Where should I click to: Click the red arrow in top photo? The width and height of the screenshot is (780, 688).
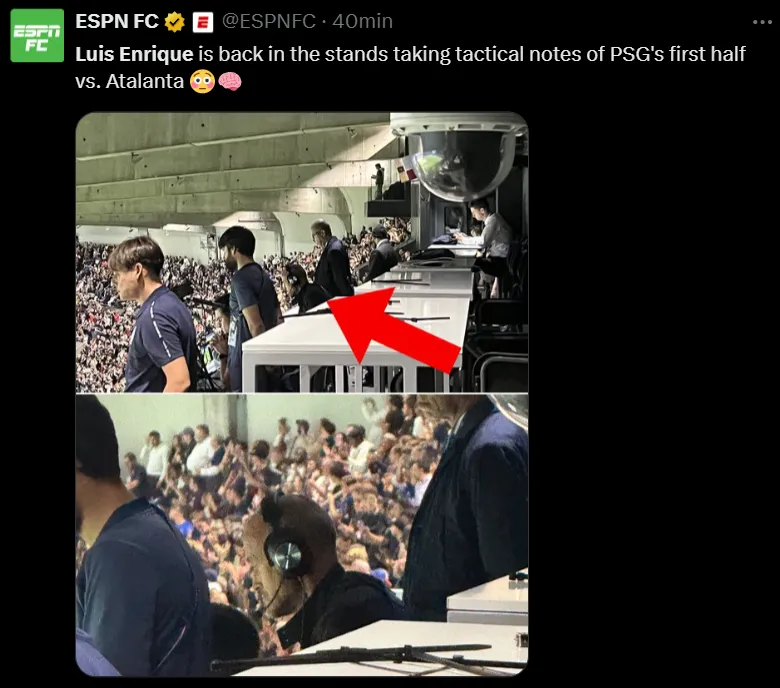[x=394, y=326]
